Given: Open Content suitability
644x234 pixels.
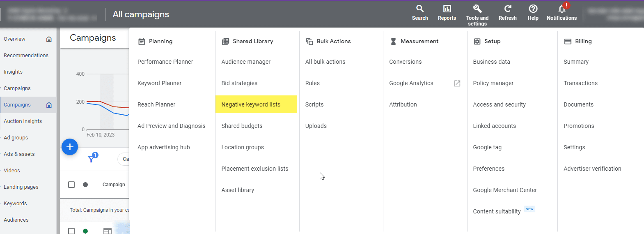Looking at the screenshot, I should coord(497,211).
